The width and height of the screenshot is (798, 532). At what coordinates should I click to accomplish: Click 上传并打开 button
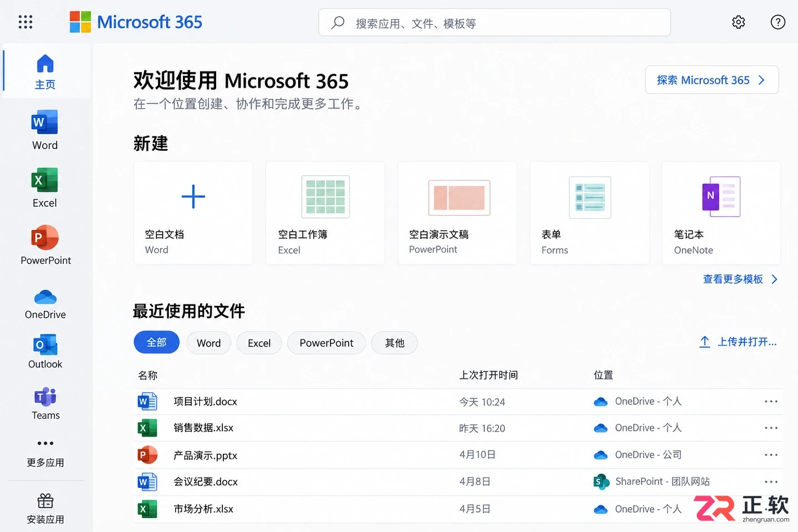click(x=738, y=342)
